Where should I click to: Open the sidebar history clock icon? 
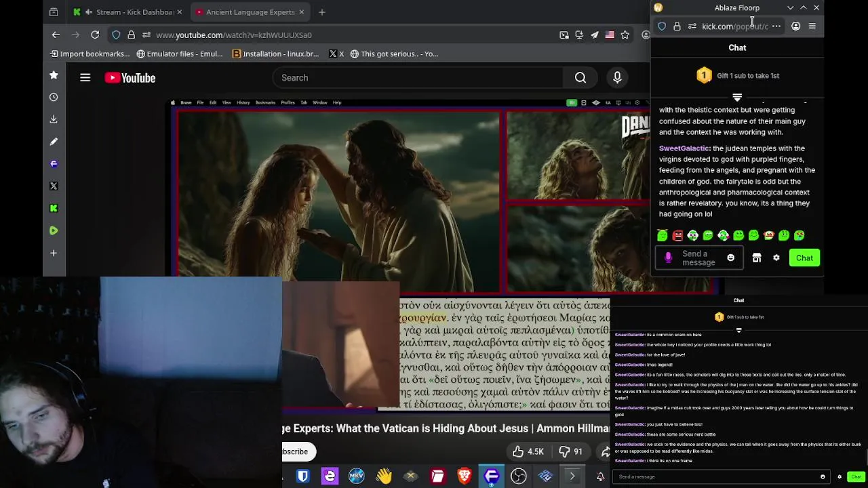[x=54, y=97]
